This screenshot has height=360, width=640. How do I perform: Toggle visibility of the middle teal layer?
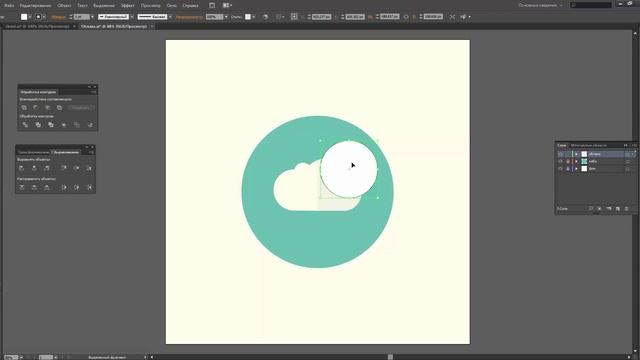pos(560,161)
